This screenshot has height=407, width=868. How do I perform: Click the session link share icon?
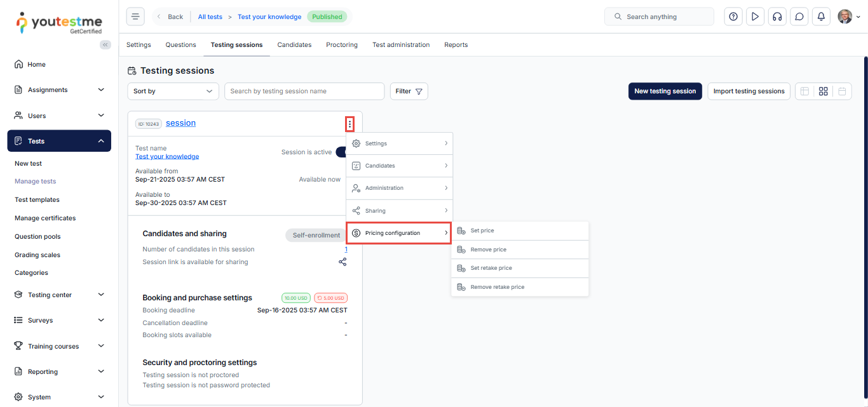342,262
